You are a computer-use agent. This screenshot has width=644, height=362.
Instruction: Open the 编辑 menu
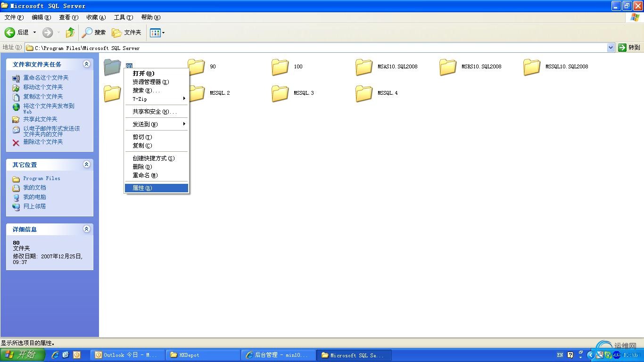point(41,17)
